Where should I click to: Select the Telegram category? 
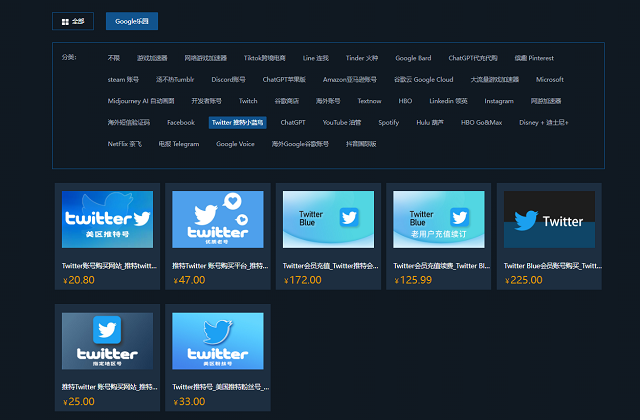coord(179,144)
